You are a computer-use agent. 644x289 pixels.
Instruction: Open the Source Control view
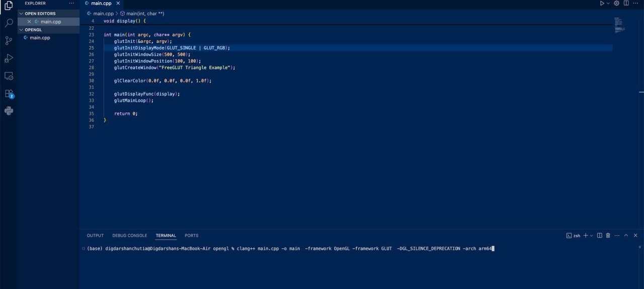point(9,41)
